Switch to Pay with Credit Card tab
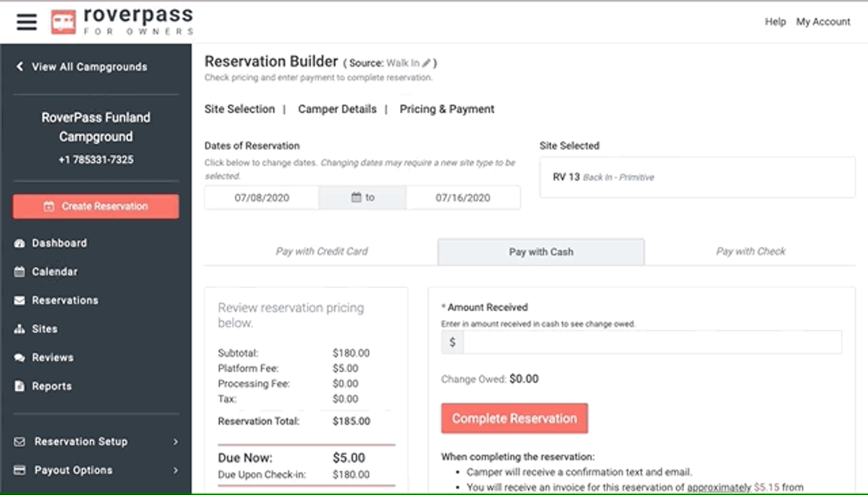 [x=321, y=251]
